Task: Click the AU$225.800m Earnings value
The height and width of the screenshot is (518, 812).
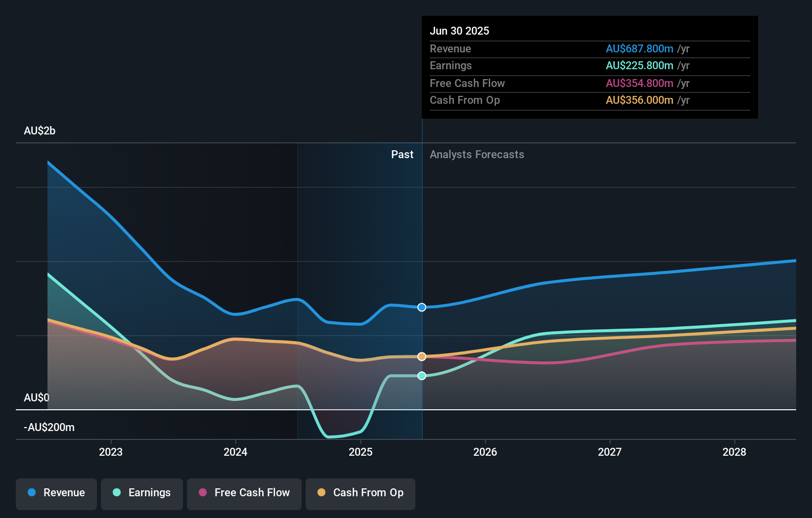Action: [639, 65]
